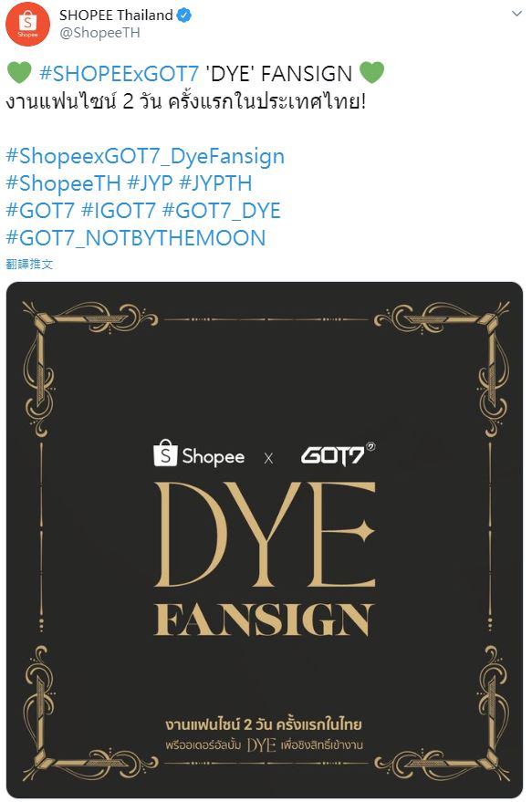Open the @ShopeeTH handle
This screenshot has width=532, height=802.
[99, 33]
